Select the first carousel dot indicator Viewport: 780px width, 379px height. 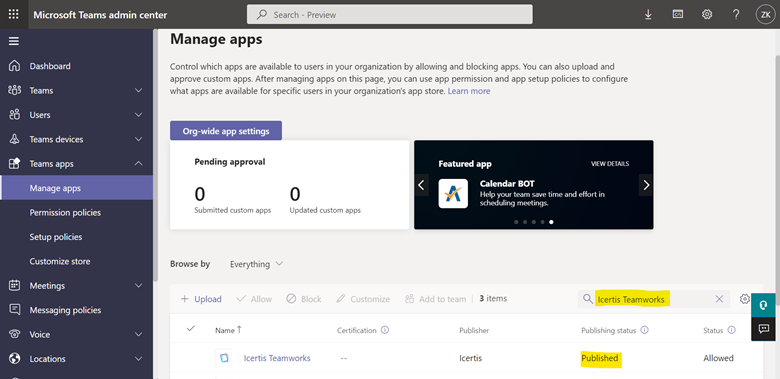pyautogui.click(x=515, y=222)
